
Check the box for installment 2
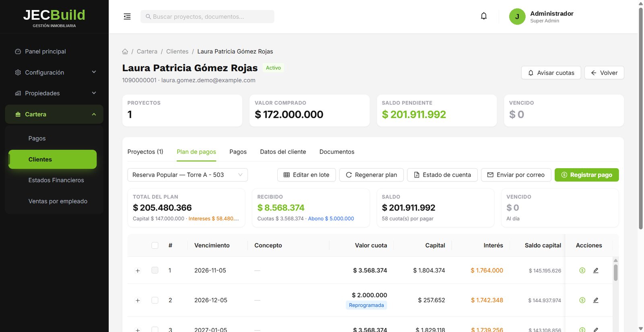155,300
